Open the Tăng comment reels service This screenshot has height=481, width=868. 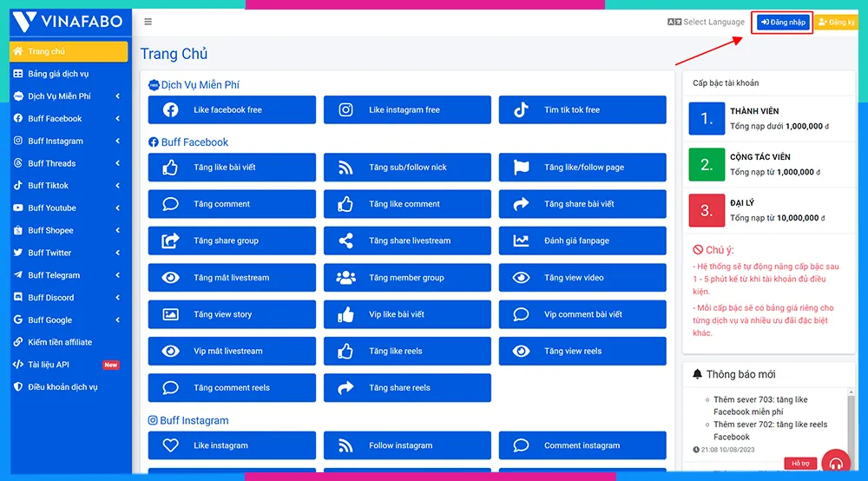point(232,388)
